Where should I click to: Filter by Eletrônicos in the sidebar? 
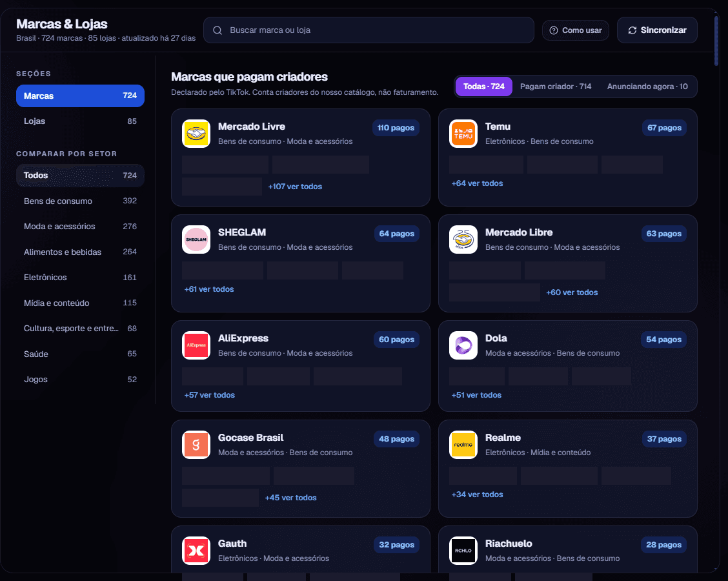tap(80, 278)
